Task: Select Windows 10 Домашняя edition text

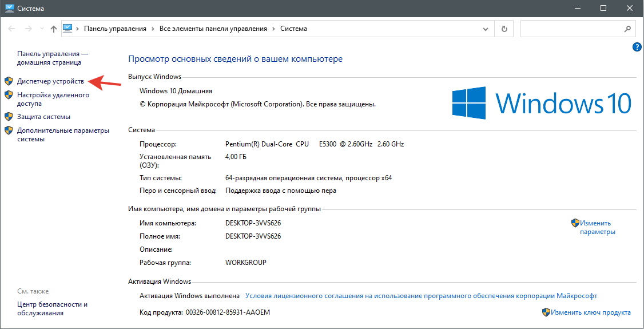Action: 176,91
